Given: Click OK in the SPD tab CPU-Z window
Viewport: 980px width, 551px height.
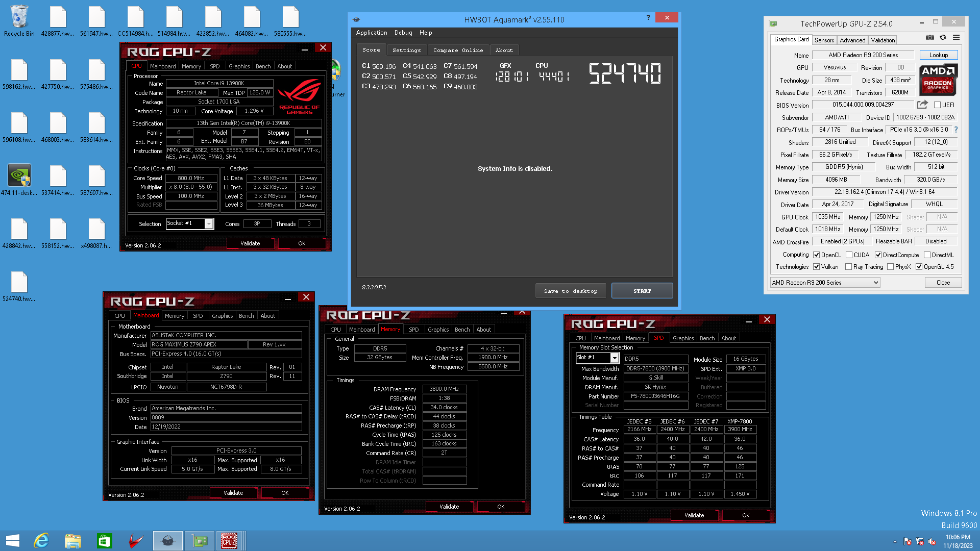Looking at the screenshot, I should coord(746,515).
